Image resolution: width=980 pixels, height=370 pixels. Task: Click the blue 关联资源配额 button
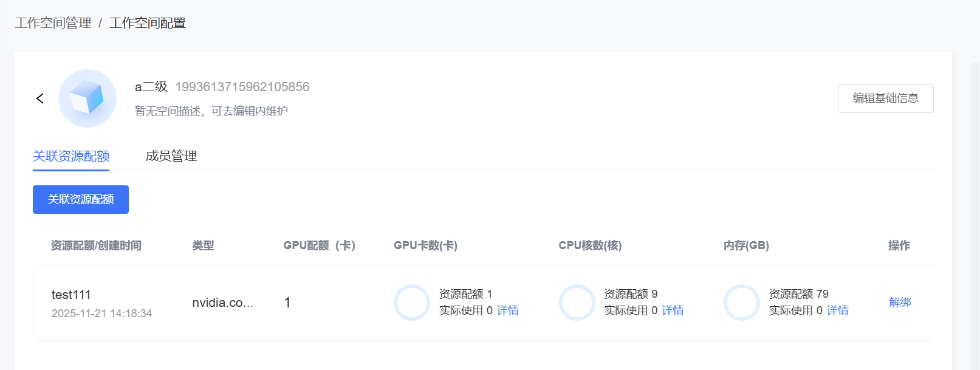pos(81,199)
